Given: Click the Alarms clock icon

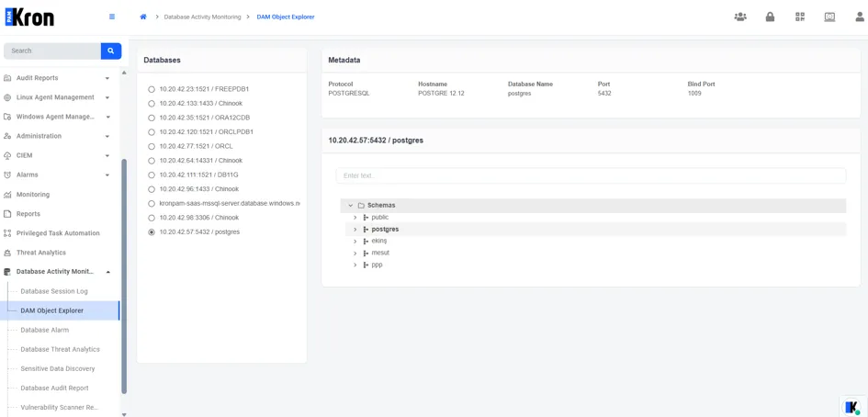Looking at the screenshot, I should 7,175.
